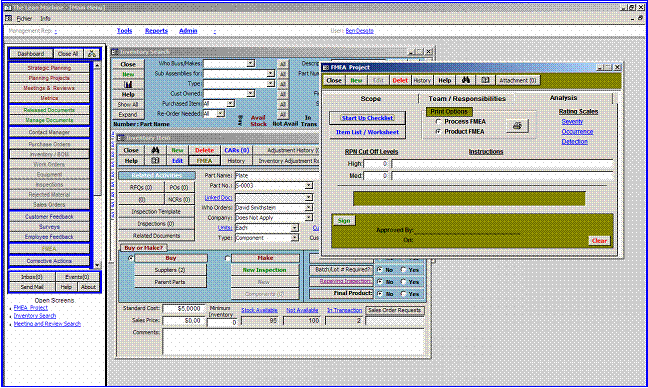Viewport: 648px width, 388px height.
Task: Select the Make radio button
Action: [x=227, y=258]
